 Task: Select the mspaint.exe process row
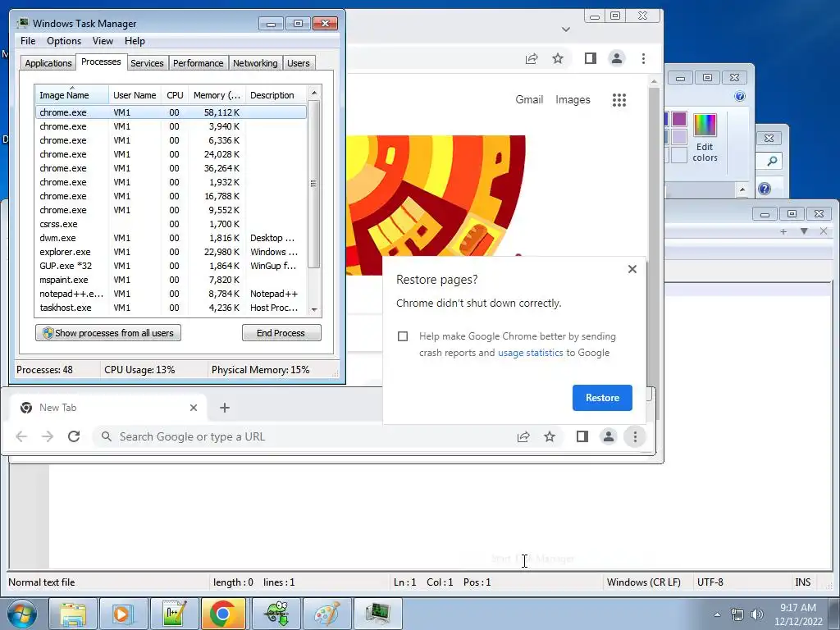[171, 280]
